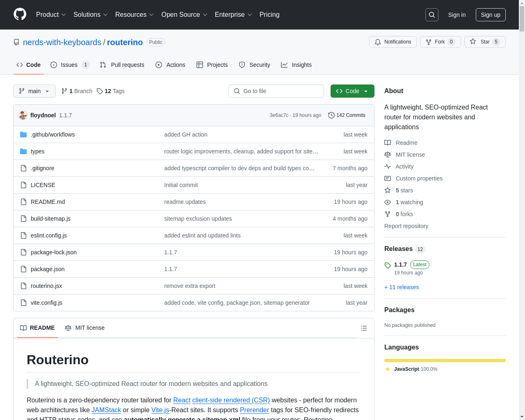525x420 pixels.
Task: Open the + 11 releases link
Action: point(402,287)
